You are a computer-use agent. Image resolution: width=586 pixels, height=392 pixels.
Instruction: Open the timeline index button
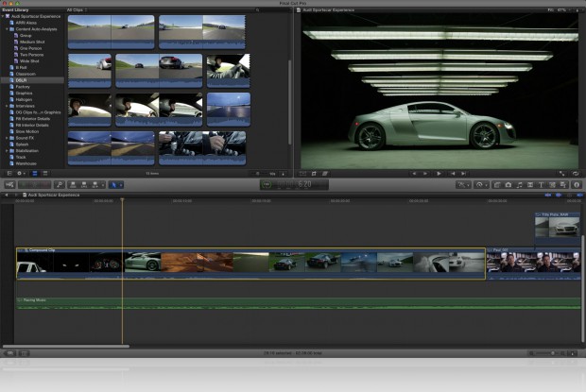pos(10,353)
